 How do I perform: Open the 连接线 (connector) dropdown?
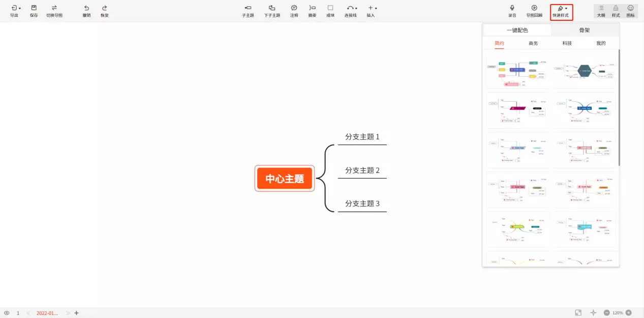tap(351, 8)
